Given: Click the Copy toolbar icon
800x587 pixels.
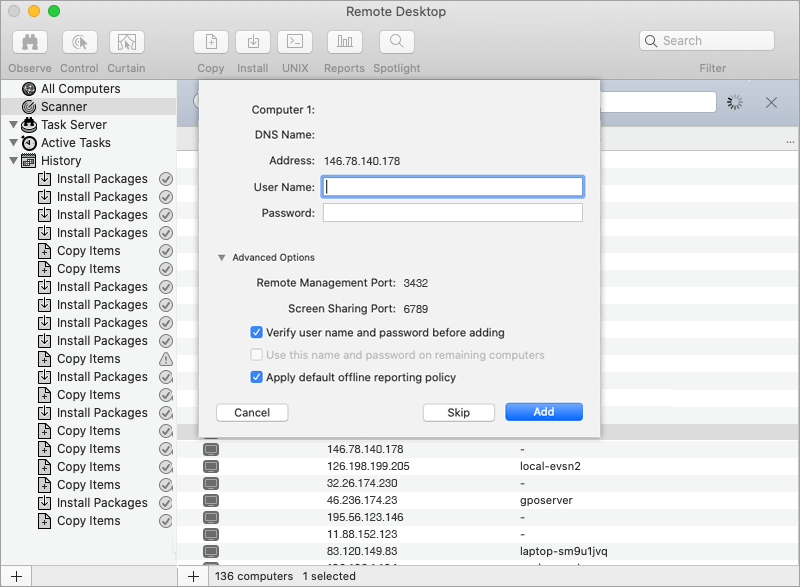Looking at the screenshot, I should 211,42.
